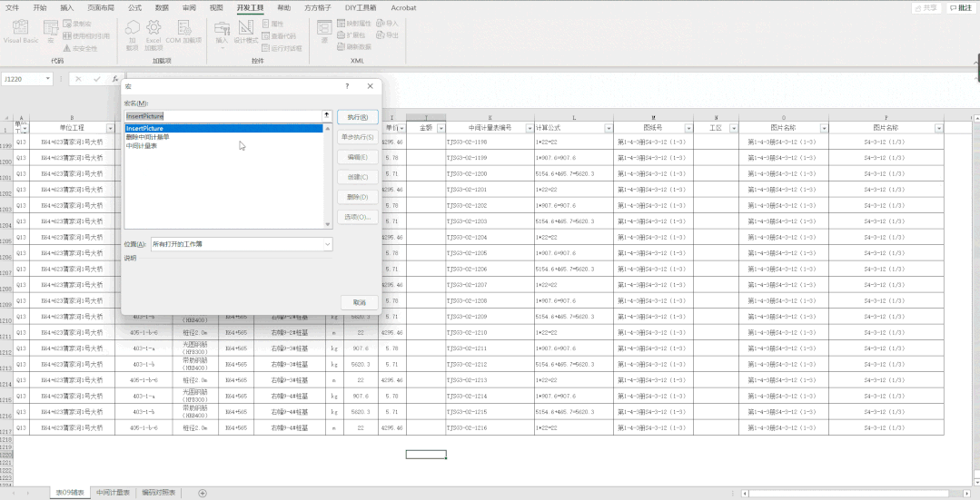Add a new sheet with plus icon
Screen dimensions: 980x500
pyautogui.click(x=202, y=493)
